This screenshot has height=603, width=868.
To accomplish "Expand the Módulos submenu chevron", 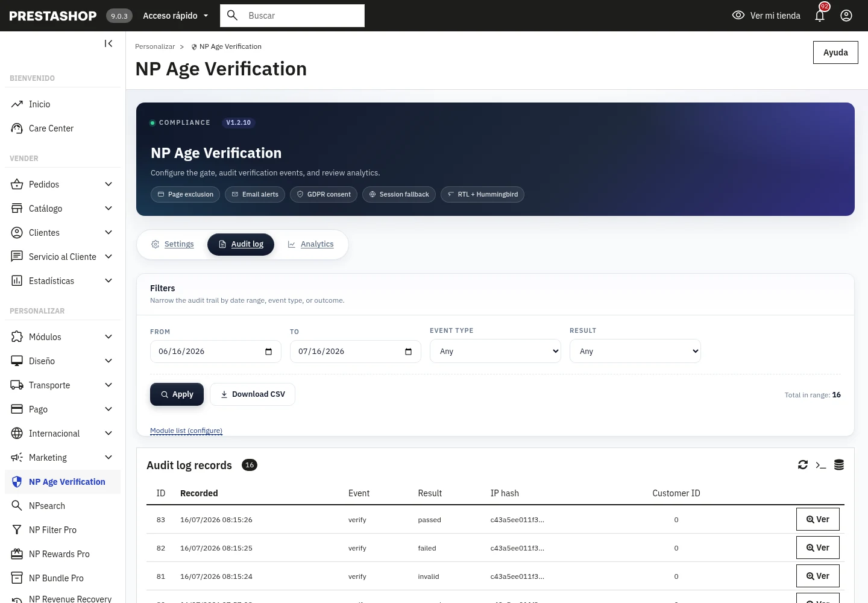I will point(108,337).
